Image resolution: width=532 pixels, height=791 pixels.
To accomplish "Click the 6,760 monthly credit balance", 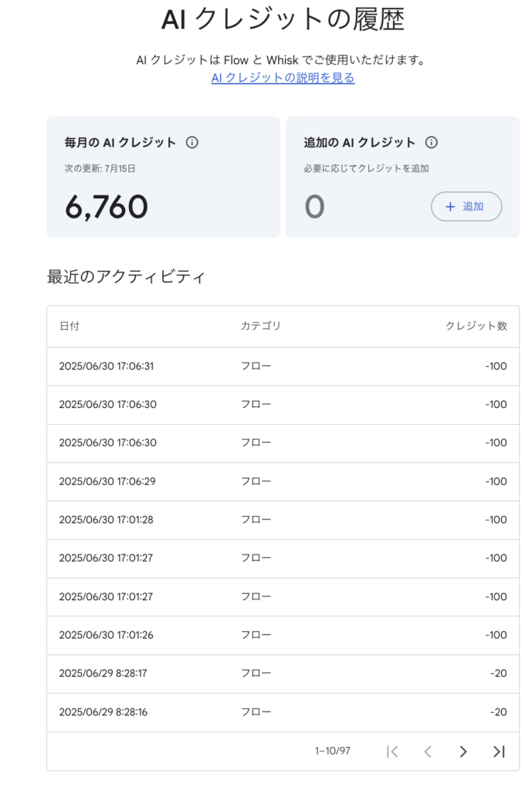I will point(107,207).
